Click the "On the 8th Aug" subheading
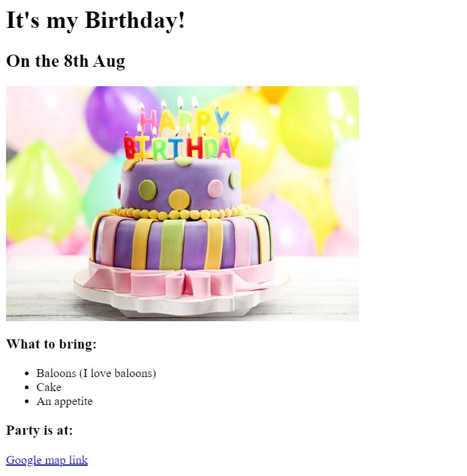 tap(66, 61)
